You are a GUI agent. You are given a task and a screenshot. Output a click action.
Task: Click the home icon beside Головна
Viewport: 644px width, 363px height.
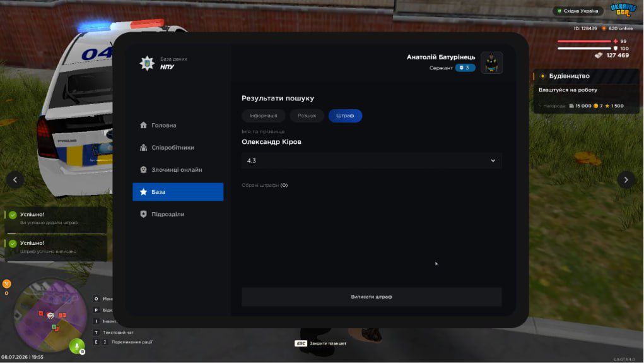tap(143, 126)
